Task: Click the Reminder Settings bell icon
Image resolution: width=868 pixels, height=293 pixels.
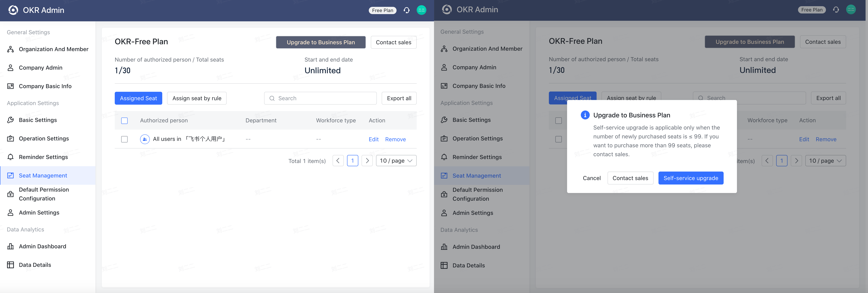Action: (x=10, y=157)
